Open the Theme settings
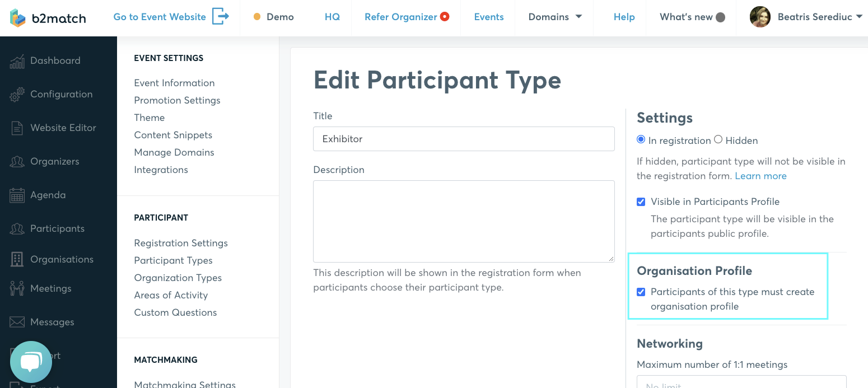Image resolution: width=868 pixels, height=388 pixels. coord(149,118)
